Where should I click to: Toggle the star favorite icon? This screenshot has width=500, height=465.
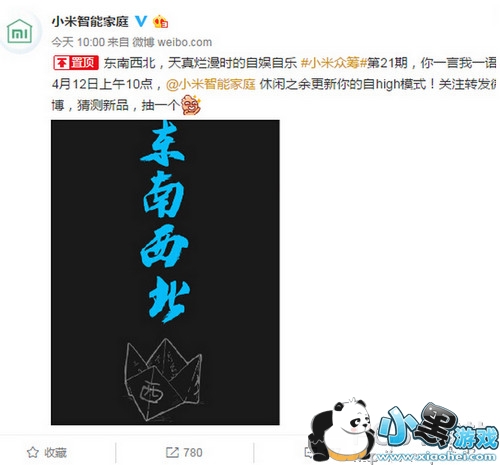[x=33, y=452]
